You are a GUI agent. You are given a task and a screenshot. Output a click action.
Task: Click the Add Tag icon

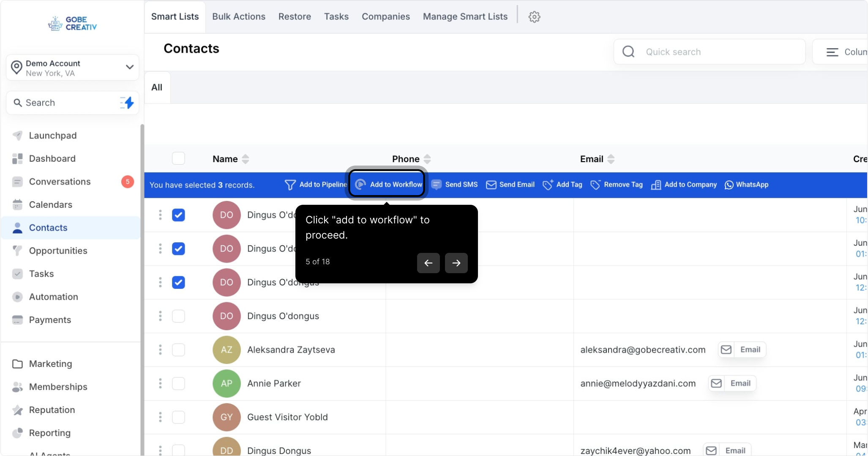548,185
